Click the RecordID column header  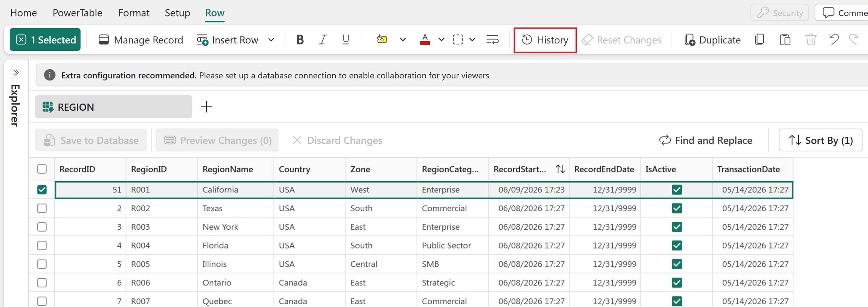pyautogui.click(x=90, y=169)
